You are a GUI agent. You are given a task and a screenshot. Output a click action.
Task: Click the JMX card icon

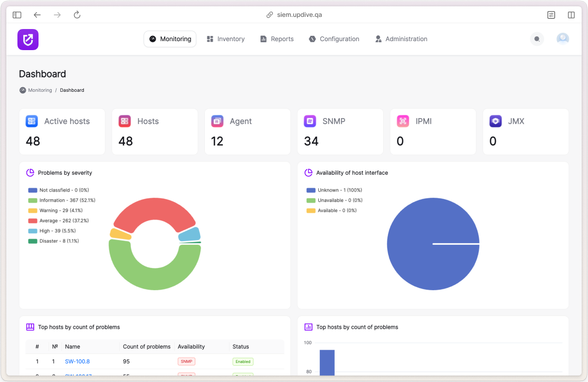[496, 121]
